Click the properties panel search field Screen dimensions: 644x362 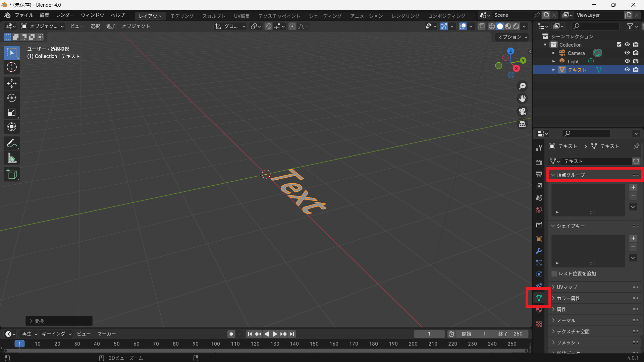tap(587, 133)
